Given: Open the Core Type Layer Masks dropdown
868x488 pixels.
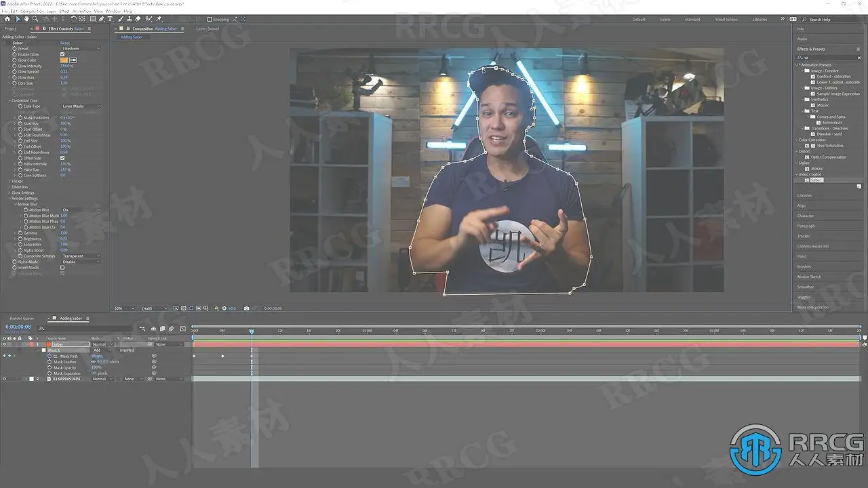Looking at the screenshot, I should tap(81, 106).
